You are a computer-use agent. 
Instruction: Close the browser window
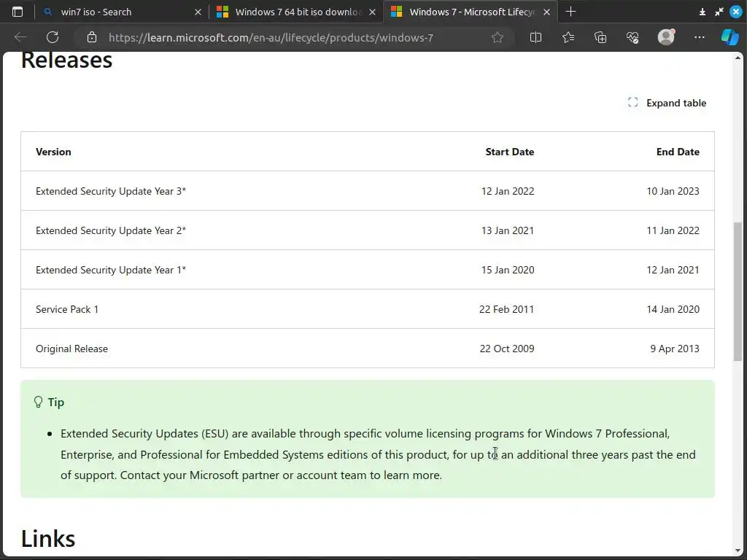tap(735, 12)
